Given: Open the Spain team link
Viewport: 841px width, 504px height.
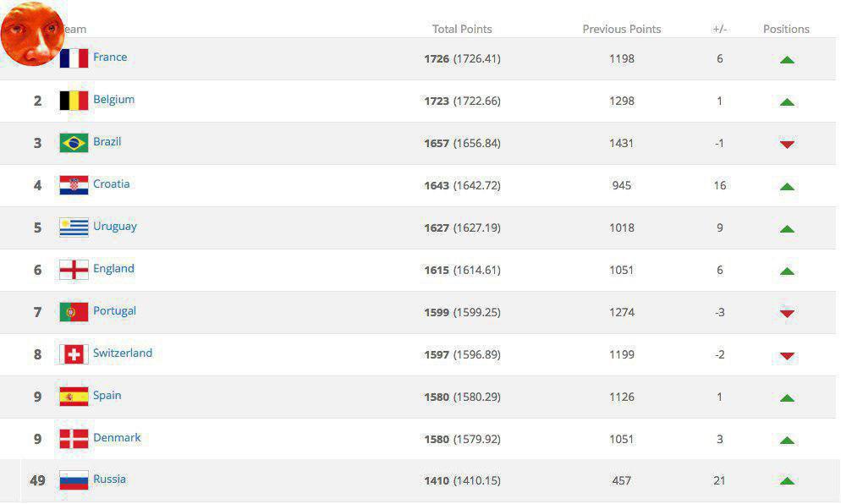Looking at the screenshot, I should (107, 395).
